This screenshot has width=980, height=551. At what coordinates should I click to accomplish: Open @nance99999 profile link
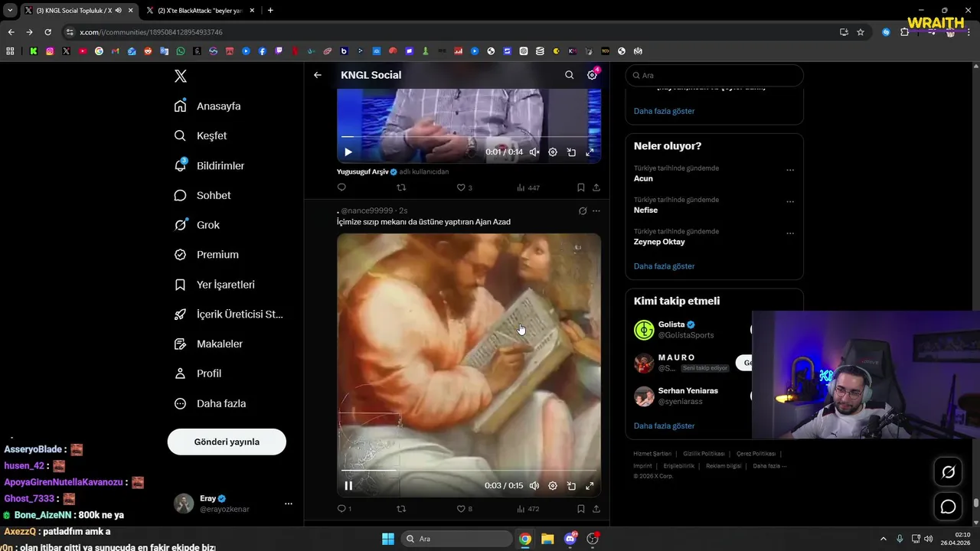coord(367,210)
